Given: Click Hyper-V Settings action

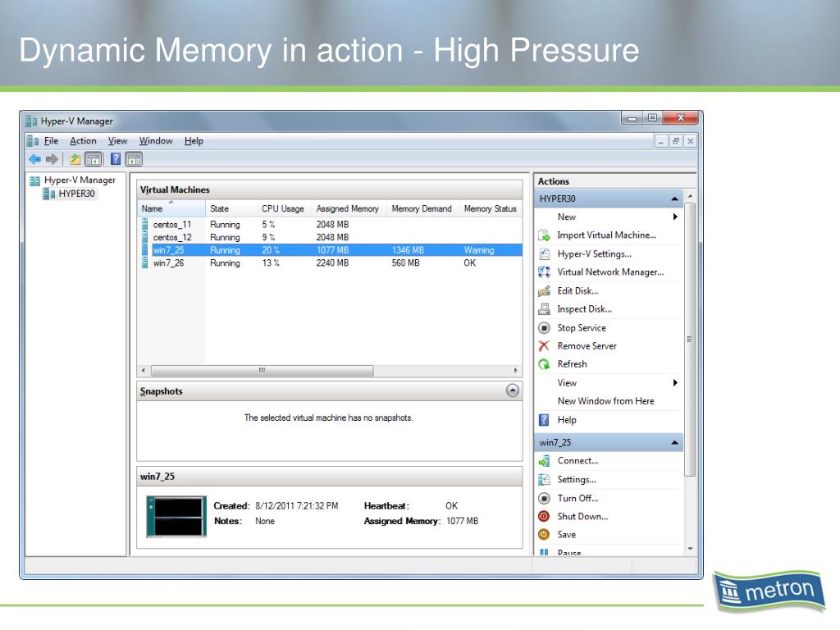Looking at the screenshot, I should (x=594, y=254).
